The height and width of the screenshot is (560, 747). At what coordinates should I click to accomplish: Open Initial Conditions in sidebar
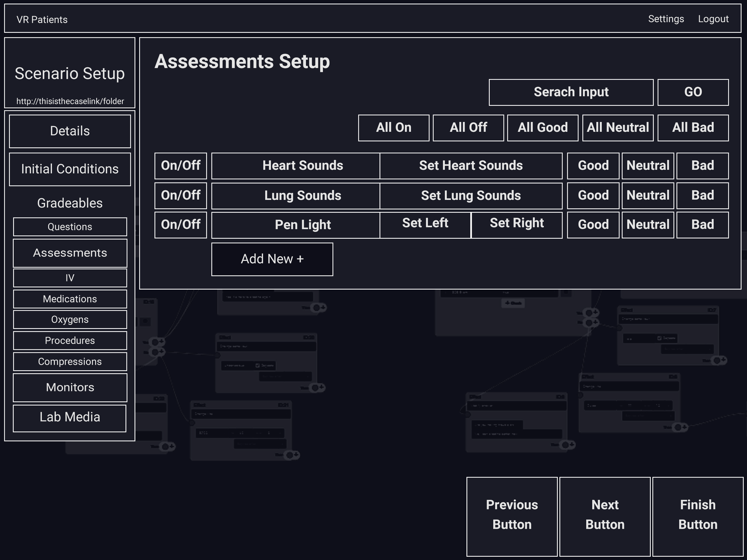tap(70, 169)
